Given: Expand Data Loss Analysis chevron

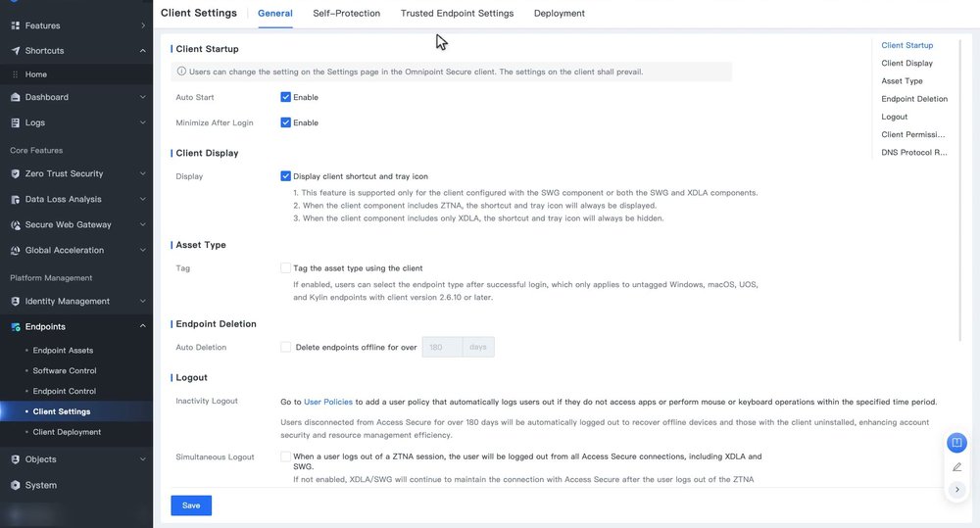Looking at the screenshot, I should click(x=143, y=199).
